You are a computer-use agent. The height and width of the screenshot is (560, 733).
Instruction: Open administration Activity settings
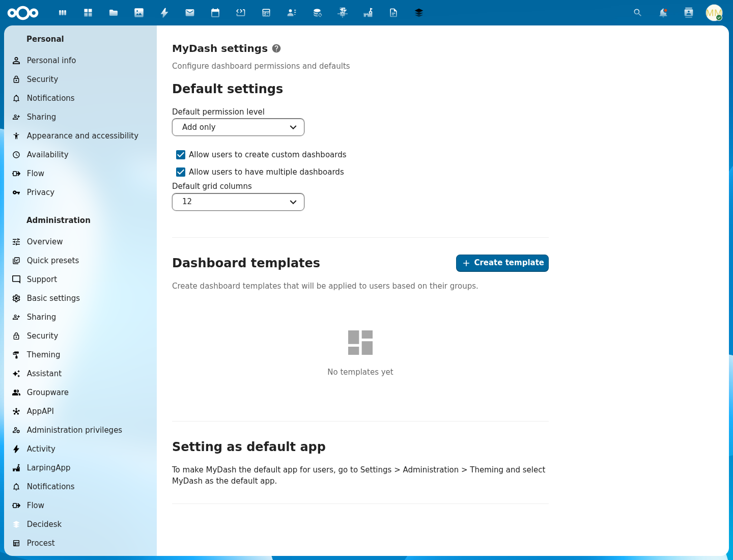(80, 449)
